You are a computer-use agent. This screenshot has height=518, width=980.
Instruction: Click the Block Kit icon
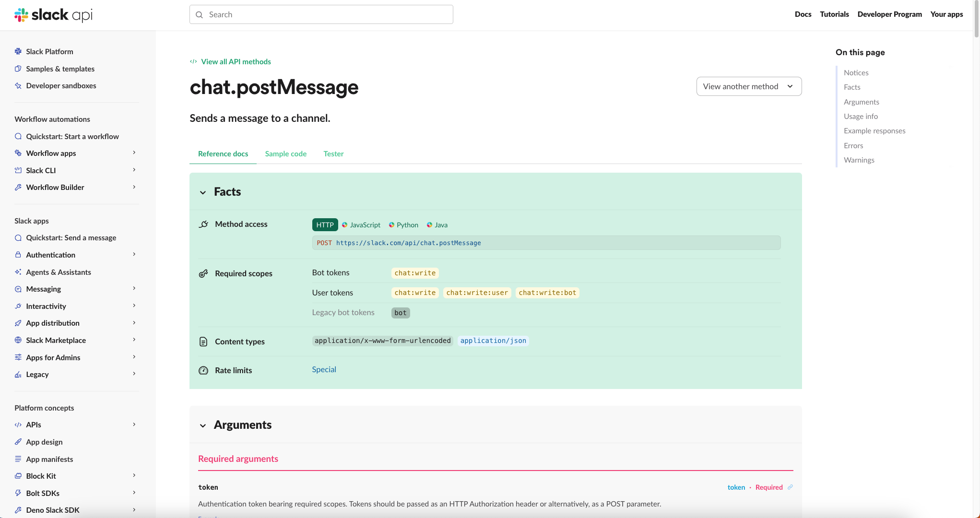[18, 476]
